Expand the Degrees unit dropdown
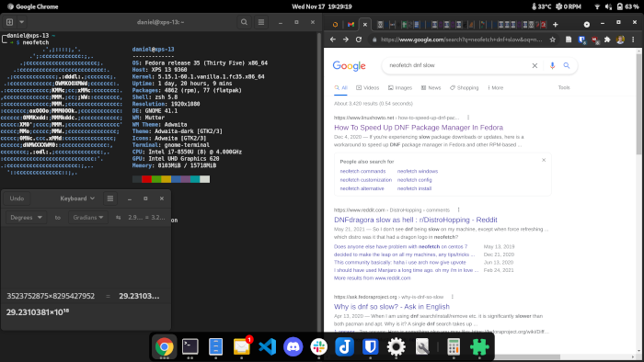 point(26,217)
